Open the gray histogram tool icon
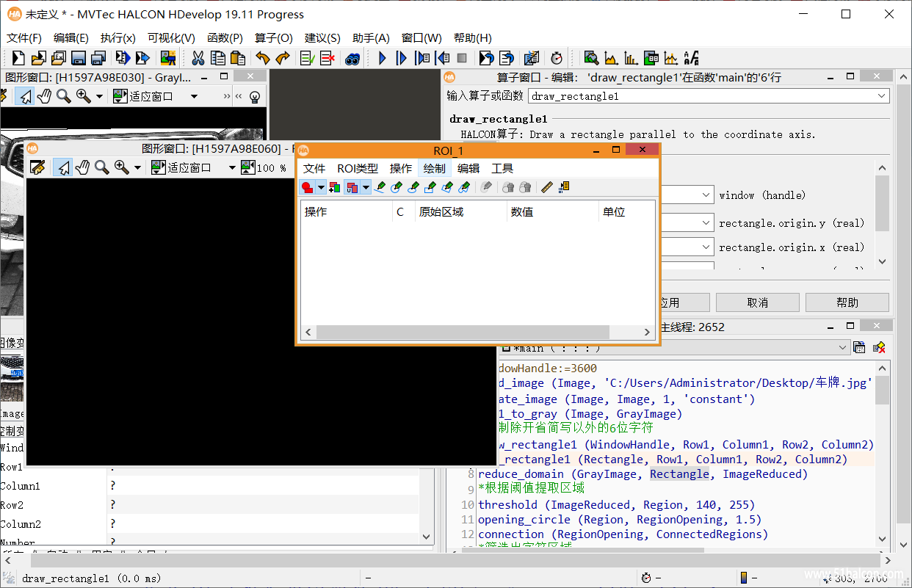The height and width of the screenshot is (588, 912). pyautogui.click(x=611, y=58)
